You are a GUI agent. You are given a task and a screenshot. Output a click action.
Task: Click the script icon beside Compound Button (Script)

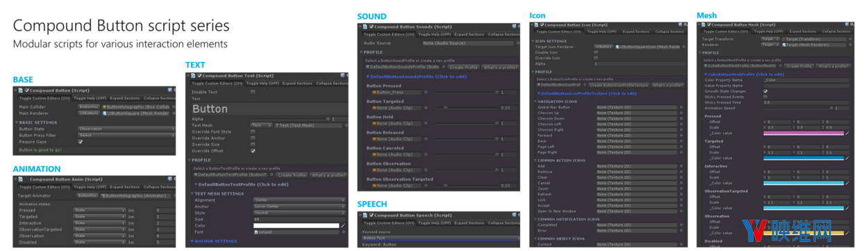coord(21,90)
